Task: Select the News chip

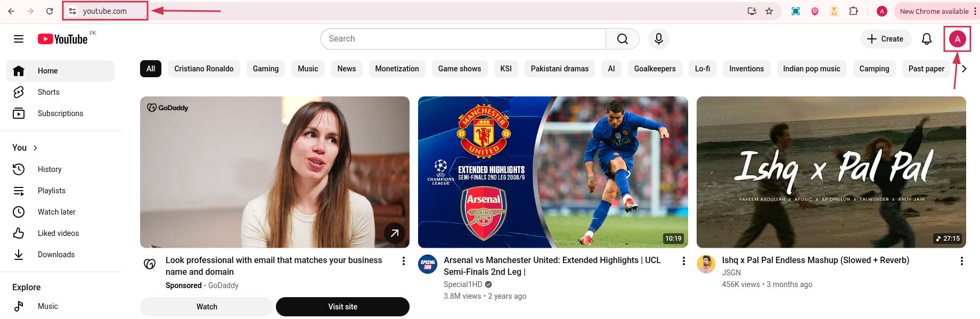Action: (347, 69)
